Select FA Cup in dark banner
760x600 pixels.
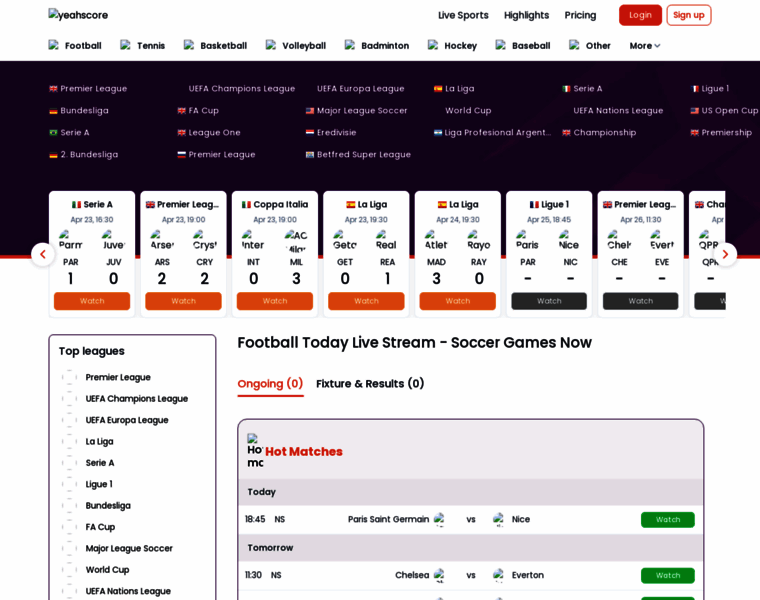[198, 111]
